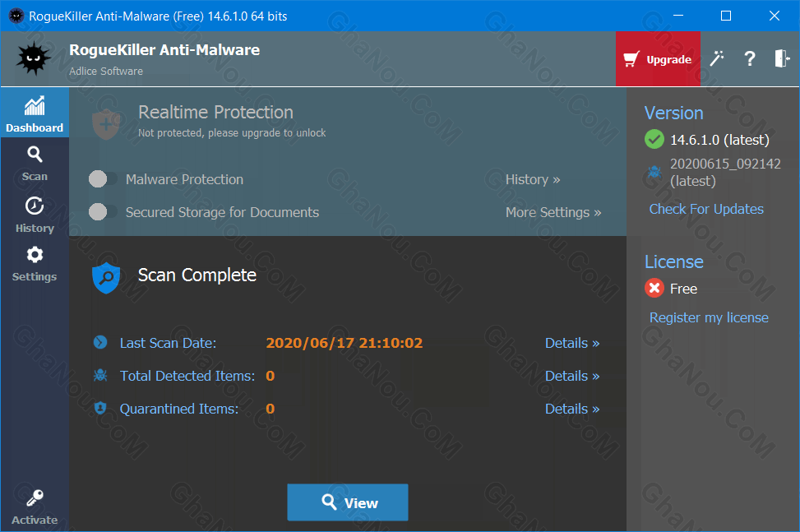This screenshot has height=532, width=800.
Task: Click the Not protected, please upgrade text
Action: (x=232, y=133)
